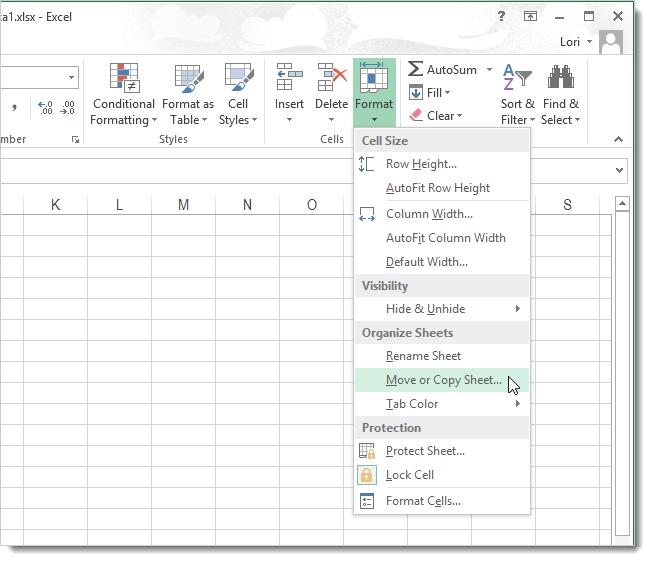Screen dimensions: 650x561
Task: Expand the formula bar chevron
Action: tap(619, 170)
